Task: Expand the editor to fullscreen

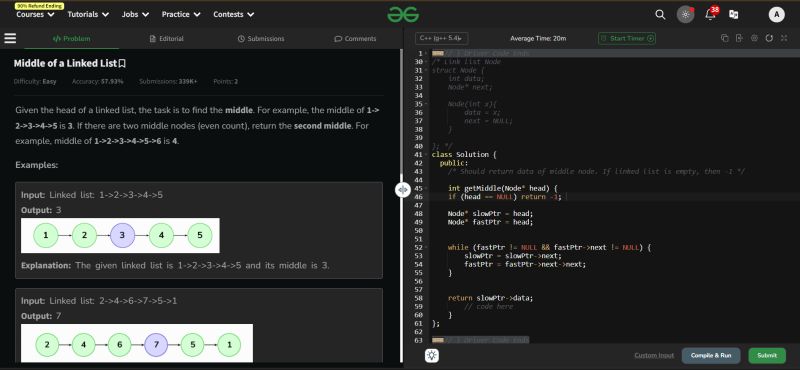Action: [784, 38]
